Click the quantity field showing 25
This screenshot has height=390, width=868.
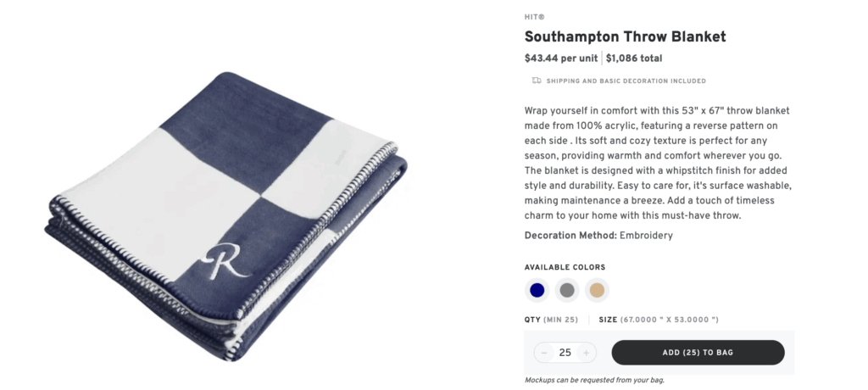565,353
